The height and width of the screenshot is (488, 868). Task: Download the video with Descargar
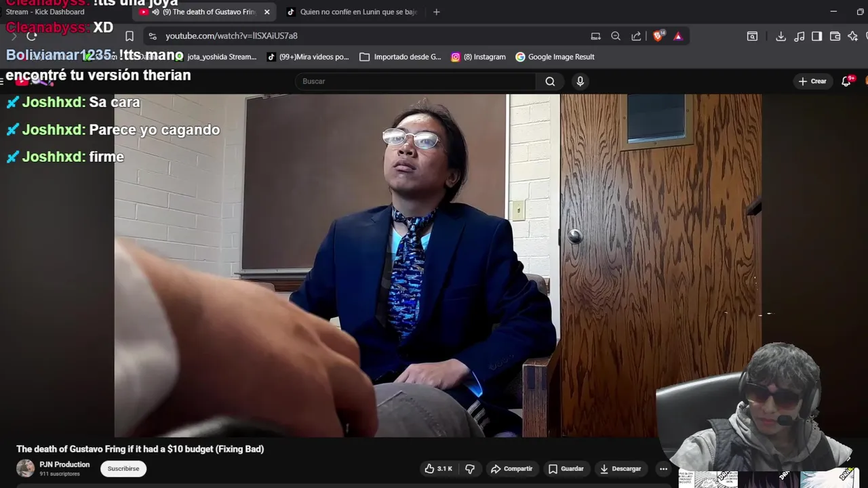(x=620, y=468)
